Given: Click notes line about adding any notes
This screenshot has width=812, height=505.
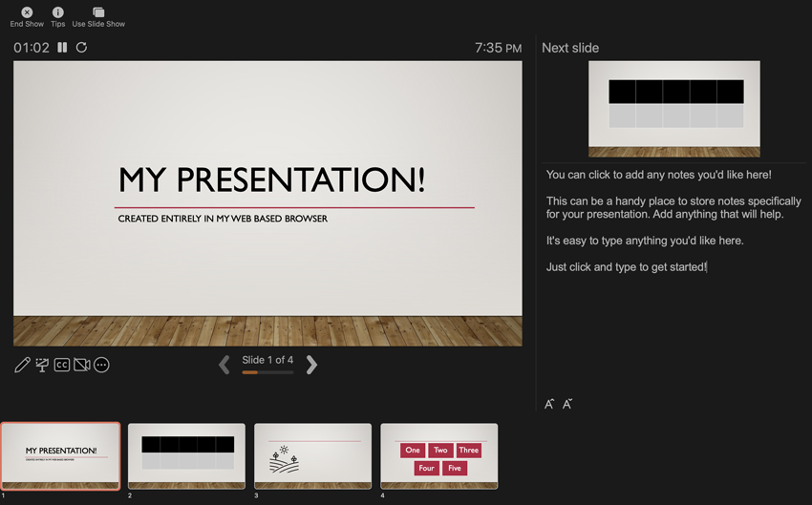Looking at the screenshot, I should click(x=659, y=175).
